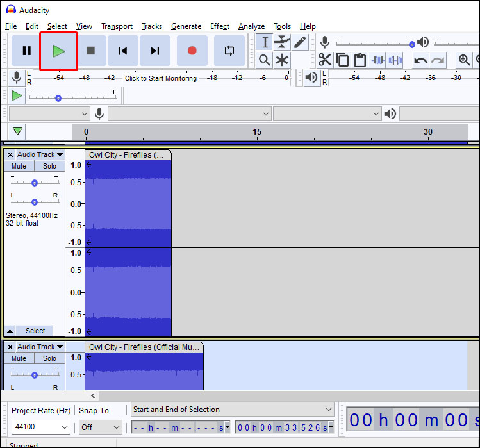Click the Paste clipboard icon
The width and height of the screenshot is (480, 448).
click(x=360, y=60)
